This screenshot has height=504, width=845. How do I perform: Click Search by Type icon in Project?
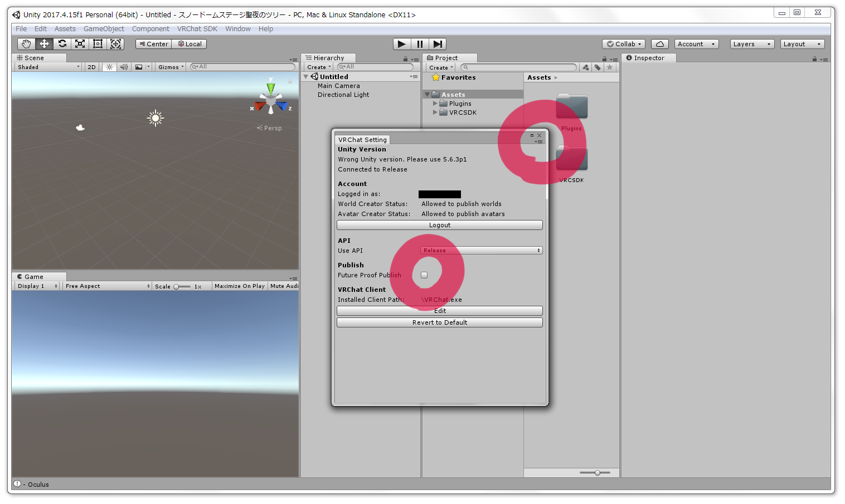click(585, 67)
